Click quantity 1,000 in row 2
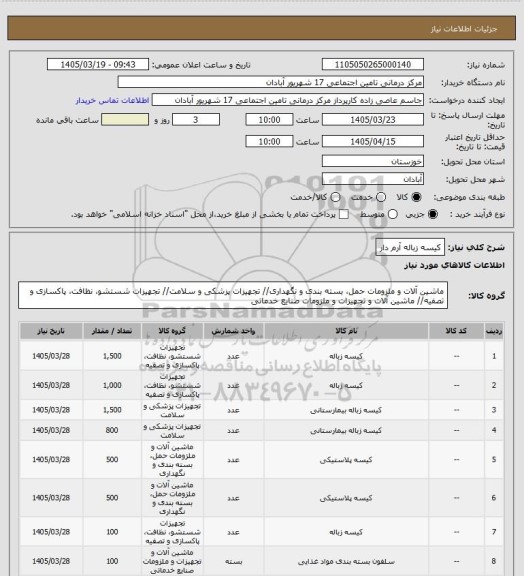 coord(112,385)
